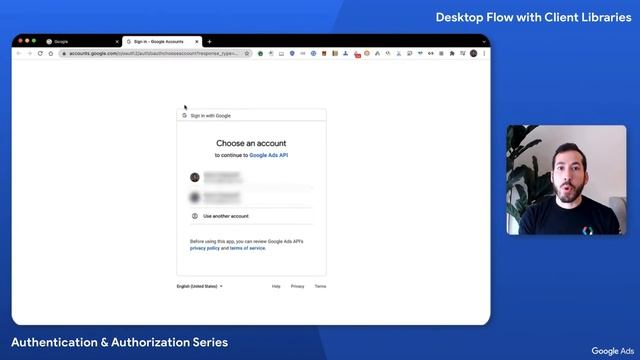The image size is (640, 360).
Task: Click the Chrome profile avatar
Action: 473,53
